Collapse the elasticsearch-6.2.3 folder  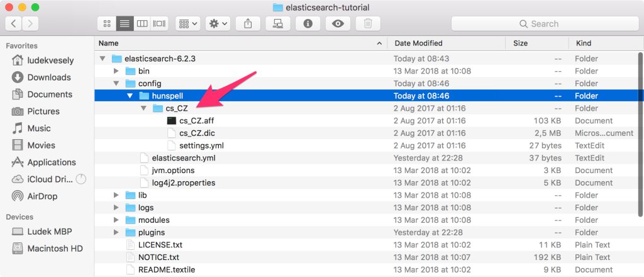(103, 59)
